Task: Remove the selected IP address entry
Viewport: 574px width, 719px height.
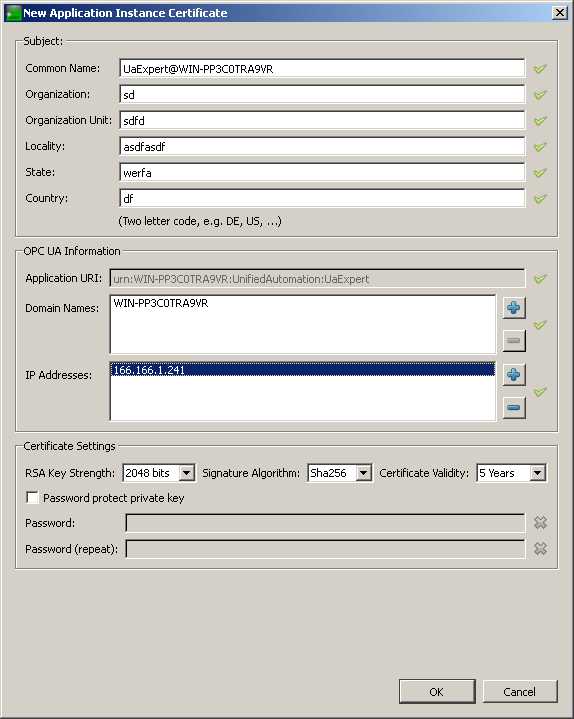Action: click(x=514, y=407)
